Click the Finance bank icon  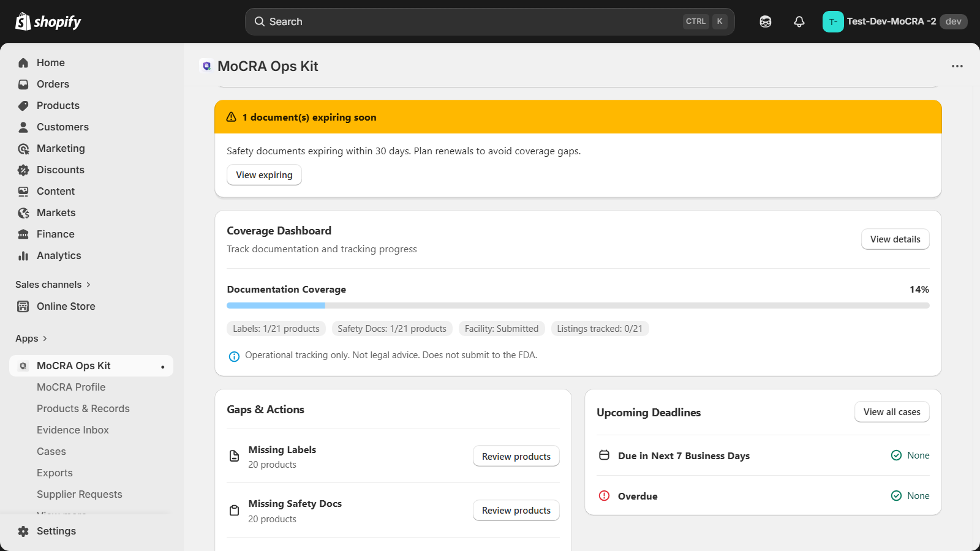[23, 234]
